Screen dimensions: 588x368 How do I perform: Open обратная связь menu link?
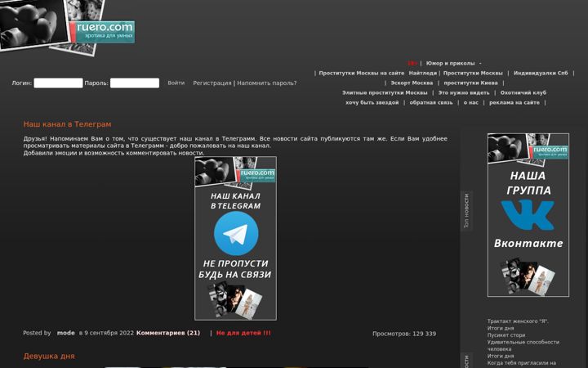[x=431, y=102]
